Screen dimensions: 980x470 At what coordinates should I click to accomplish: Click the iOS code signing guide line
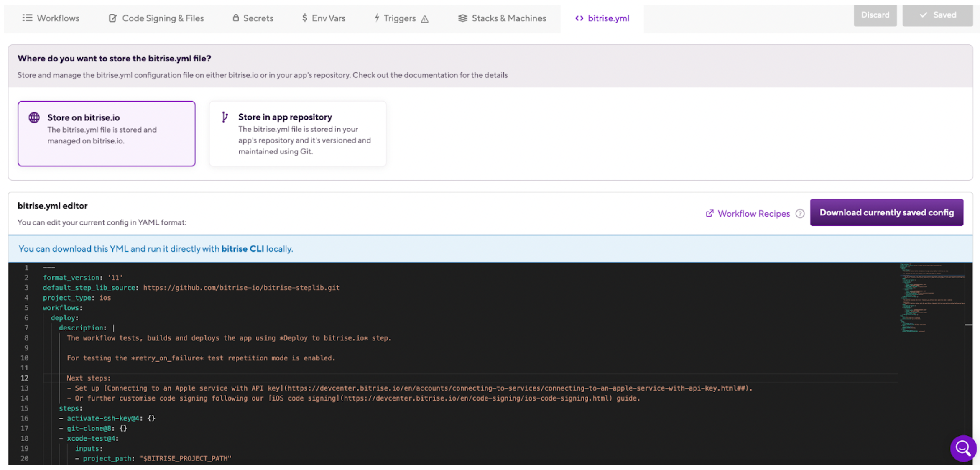click(353, 398)
